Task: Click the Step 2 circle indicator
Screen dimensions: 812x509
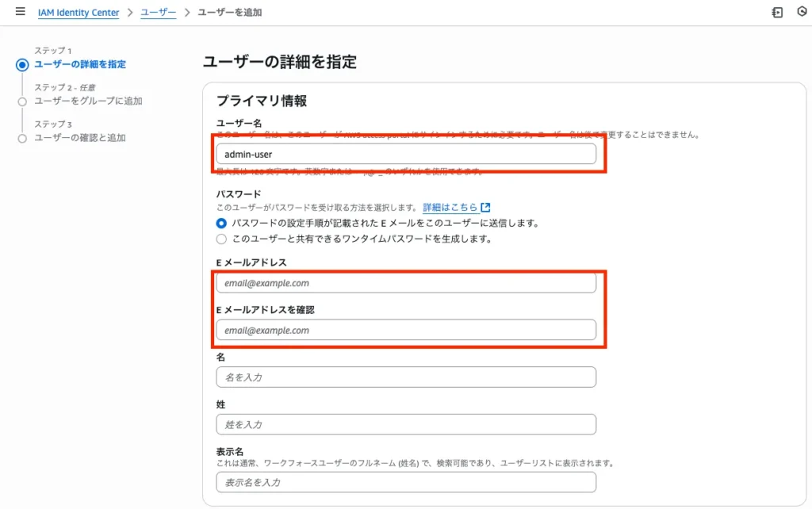Action: (x=22, y=101)
